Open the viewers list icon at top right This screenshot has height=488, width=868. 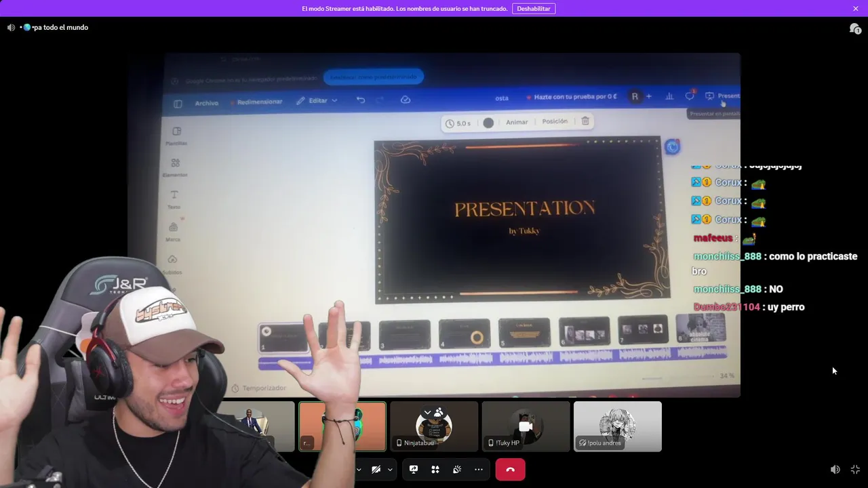coord(855,28)
